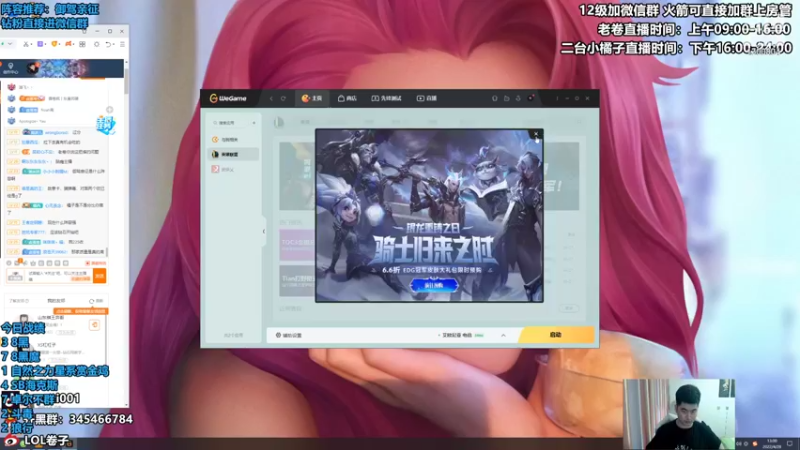Click the gamepad icon in browser toolbar

68,44
